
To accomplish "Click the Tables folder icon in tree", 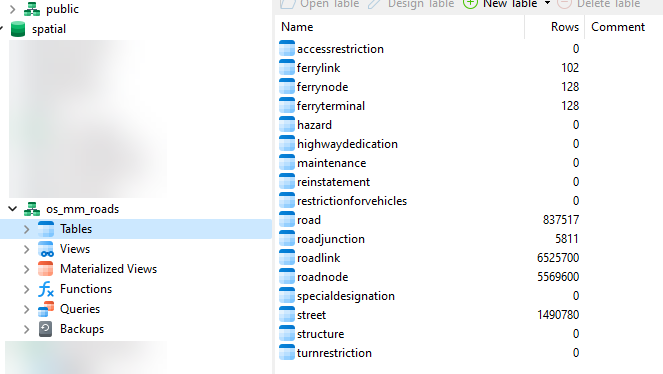I will [46, 229].
